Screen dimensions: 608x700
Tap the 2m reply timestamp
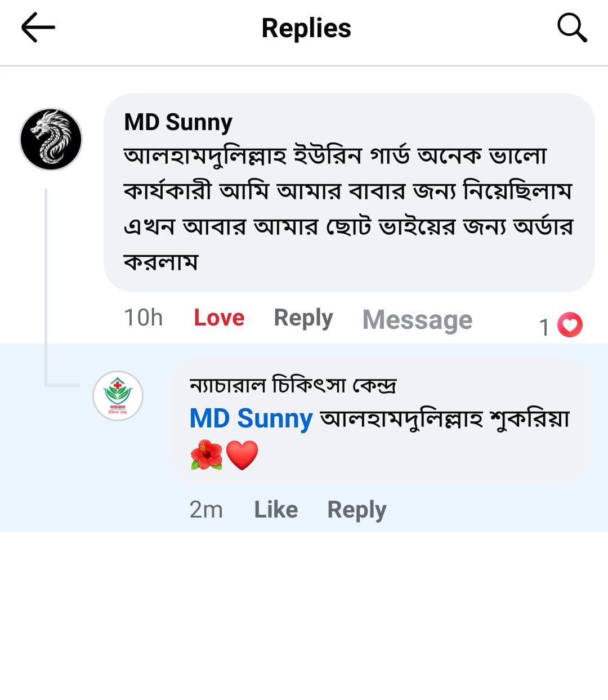(x=206, y=510)
